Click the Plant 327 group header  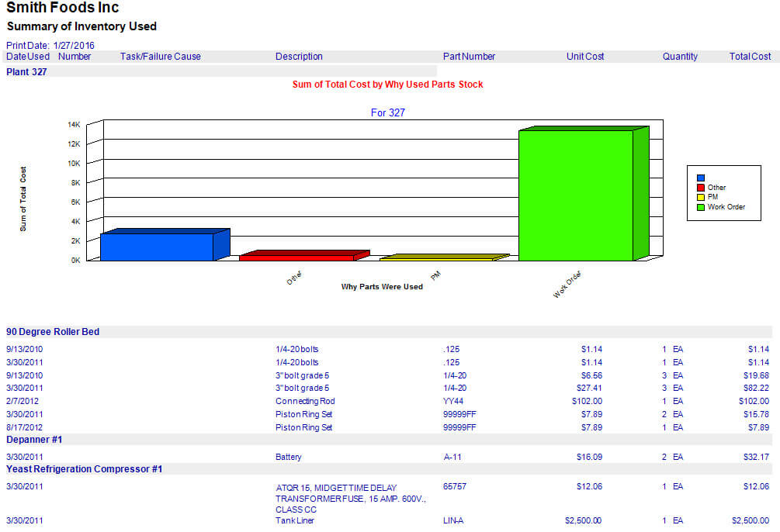(x=27, y=71)
